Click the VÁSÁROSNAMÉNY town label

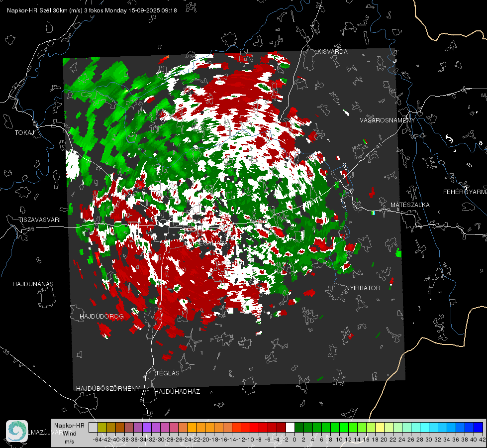pos(388,120)
